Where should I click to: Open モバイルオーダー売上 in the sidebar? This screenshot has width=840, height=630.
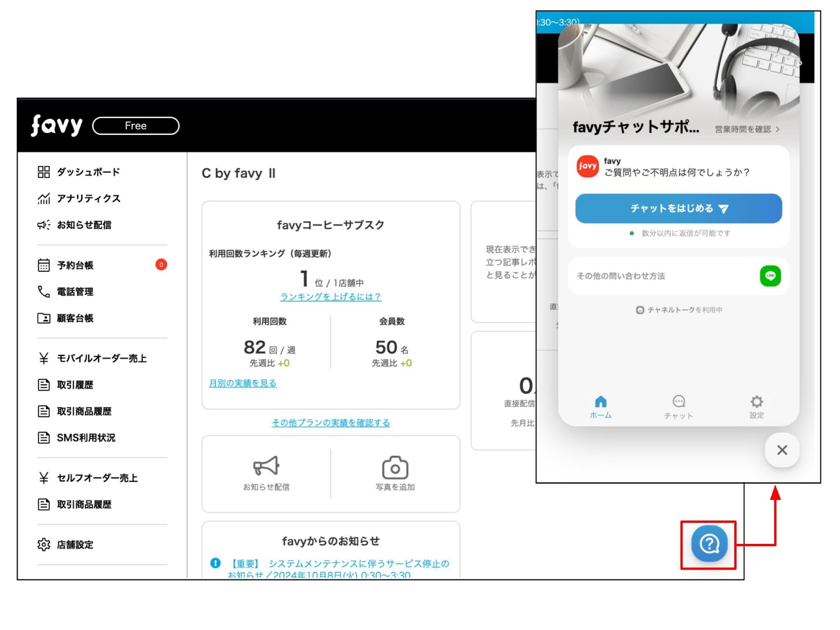[x=102, y=358]
